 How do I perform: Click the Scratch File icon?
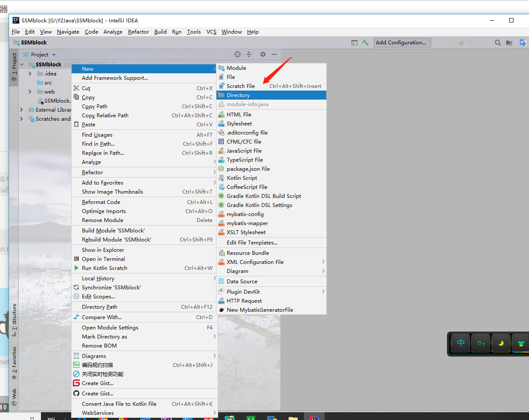pos(222,86)
